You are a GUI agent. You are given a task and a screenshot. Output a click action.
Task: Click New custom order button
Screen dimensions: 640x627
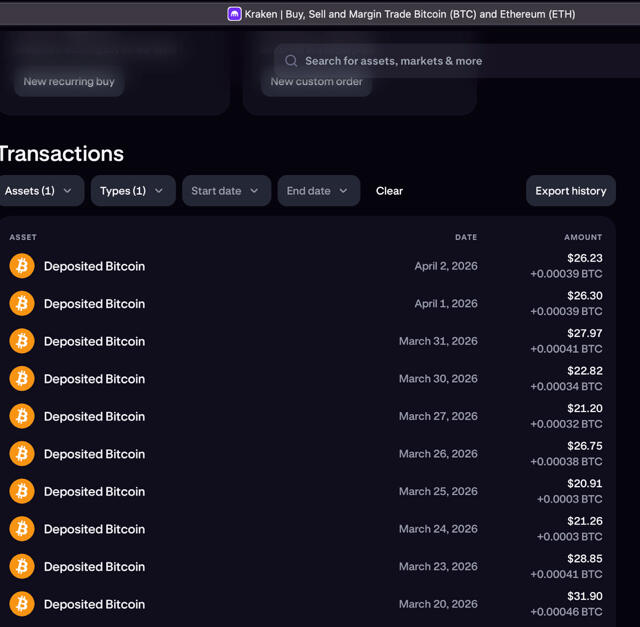tap(316, 82)
